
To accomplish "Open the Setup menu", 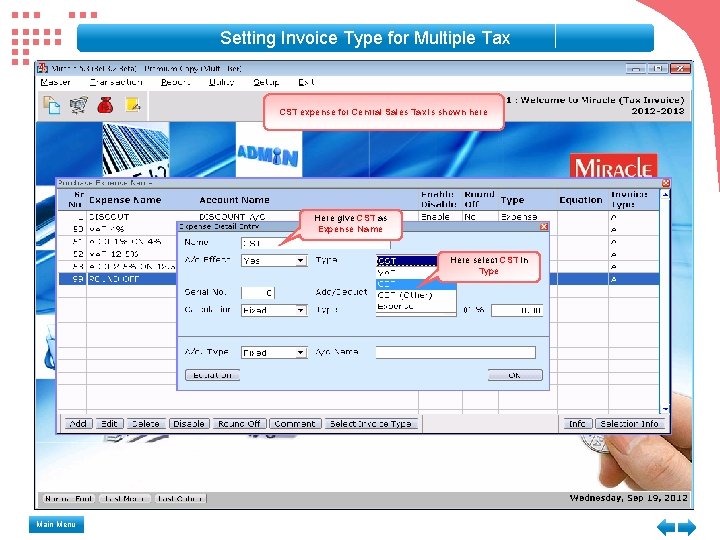I will coord(266,82).
